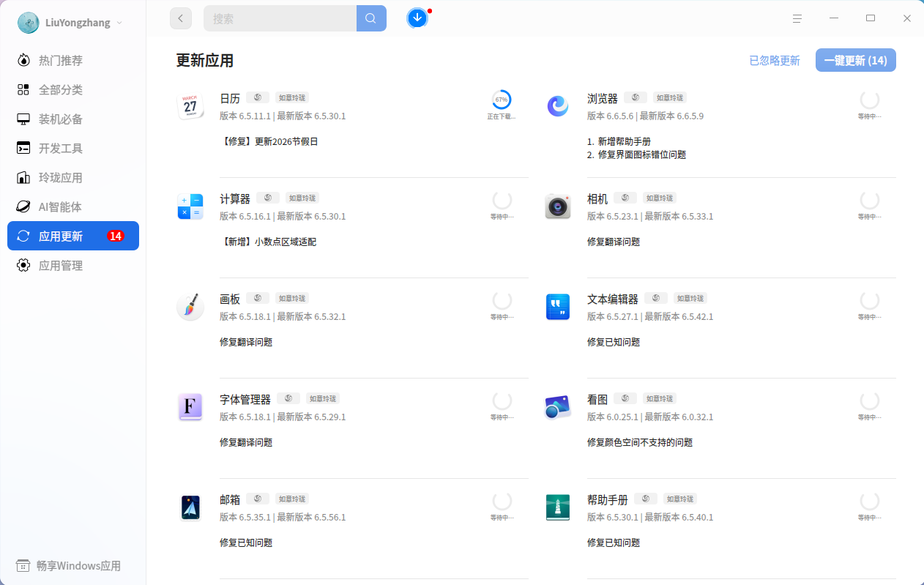Open the Calendar (日历) app icon

(x=190, y=106)
